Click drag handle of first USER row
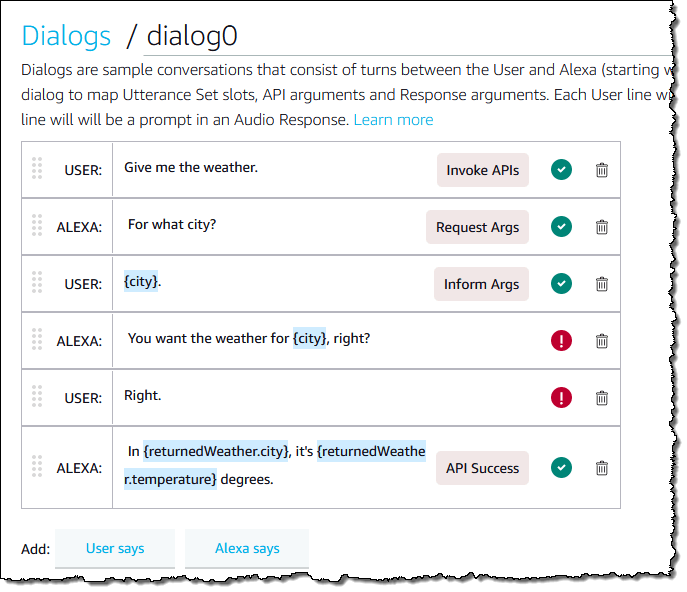The image size is (687, 592). 37,169
